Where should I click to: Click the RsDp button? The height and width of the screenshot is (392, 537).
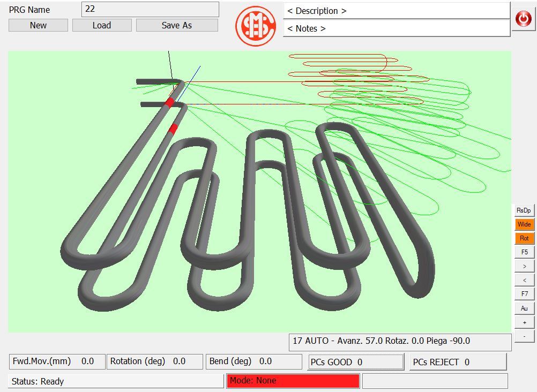click(x=524, y=210)
